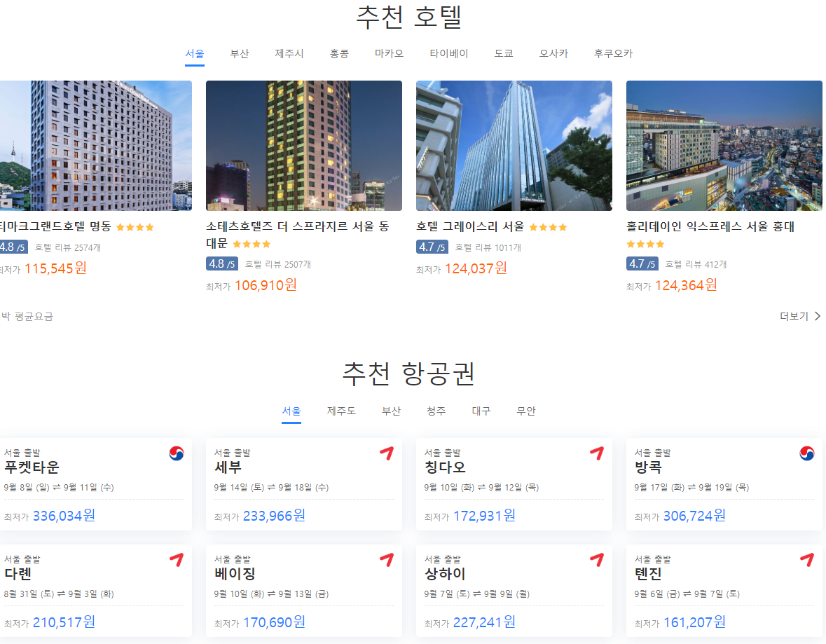Viewport: 826px width, 644px height.
Task: Click the Asiana logo on 세부 card
Action: click(387, 453)
